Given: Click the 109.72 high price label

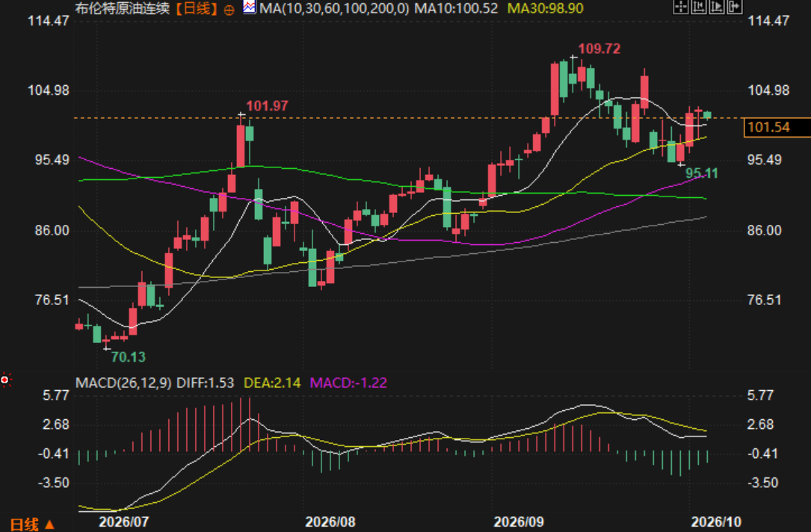Looking at the screenshot, I should pyautogui.click(x=599, y=49).
